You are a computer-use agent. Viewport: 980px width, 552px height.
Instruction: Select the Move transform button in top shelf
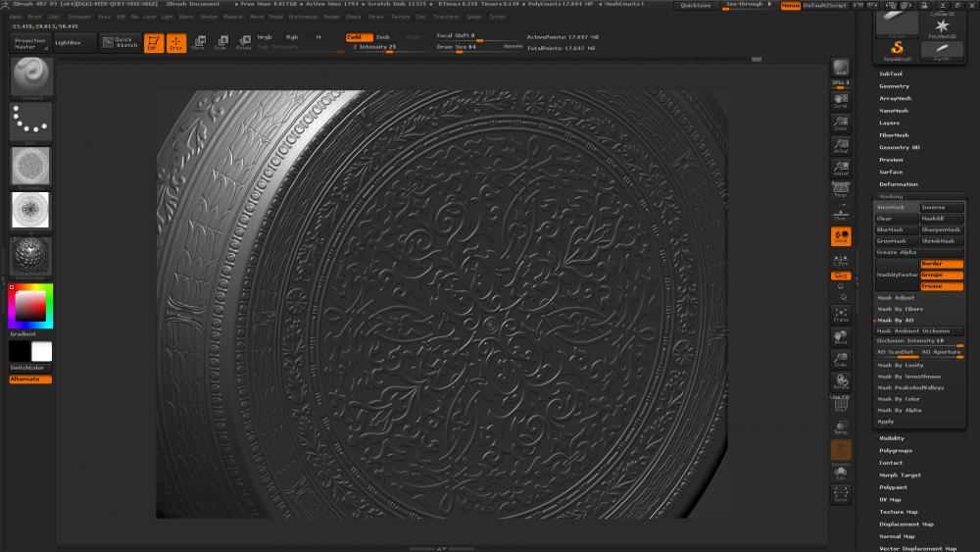(x=199, y=43)
